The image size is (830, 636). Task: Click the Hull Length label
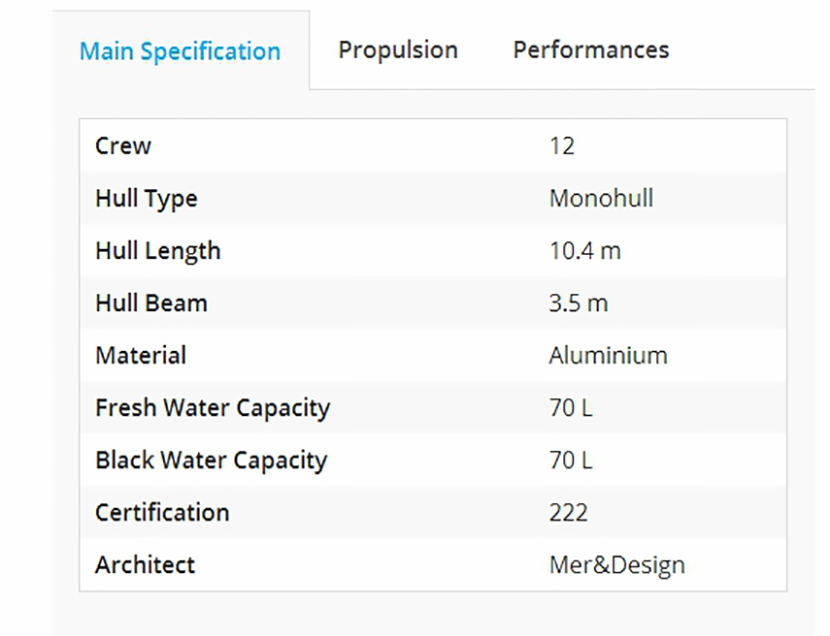tap(158, 251)
